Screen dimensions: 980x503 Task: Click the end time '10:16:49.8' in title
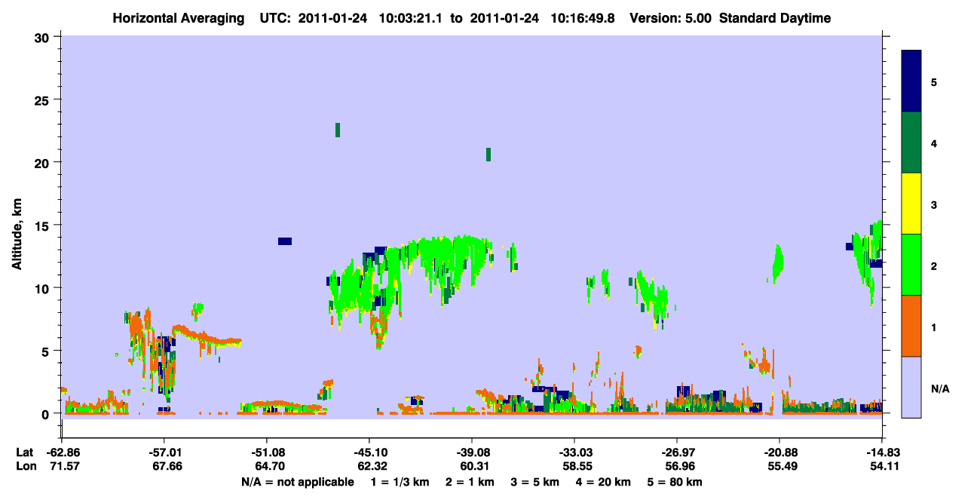click(582, 18)
